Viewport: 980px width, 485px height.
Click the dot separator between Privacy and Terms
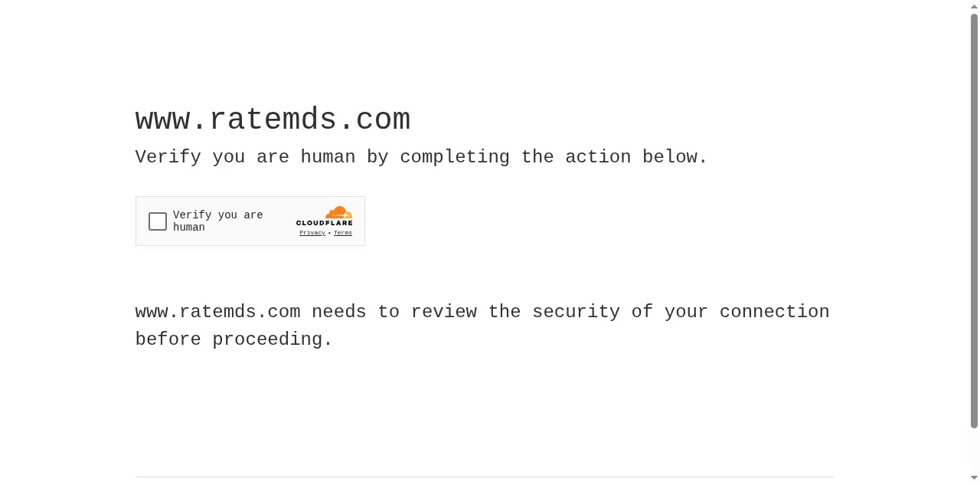[x=329, y=233]
